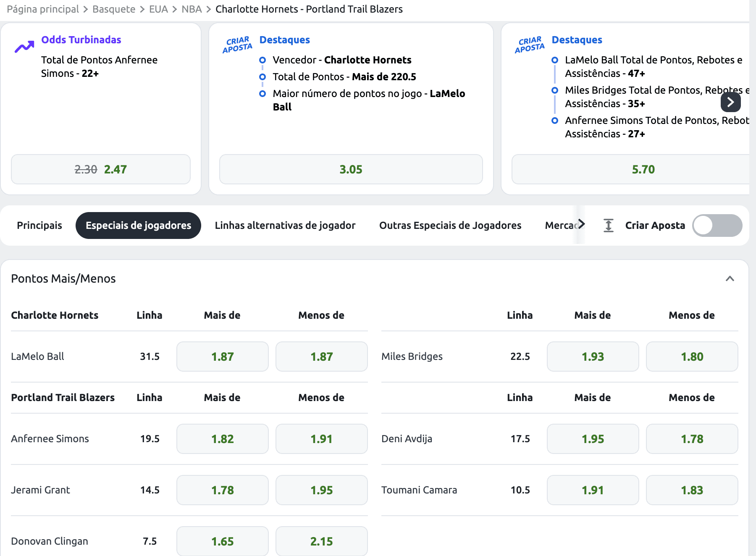Click the Odds Turbinadas trending arrow icon

point(24,47)
